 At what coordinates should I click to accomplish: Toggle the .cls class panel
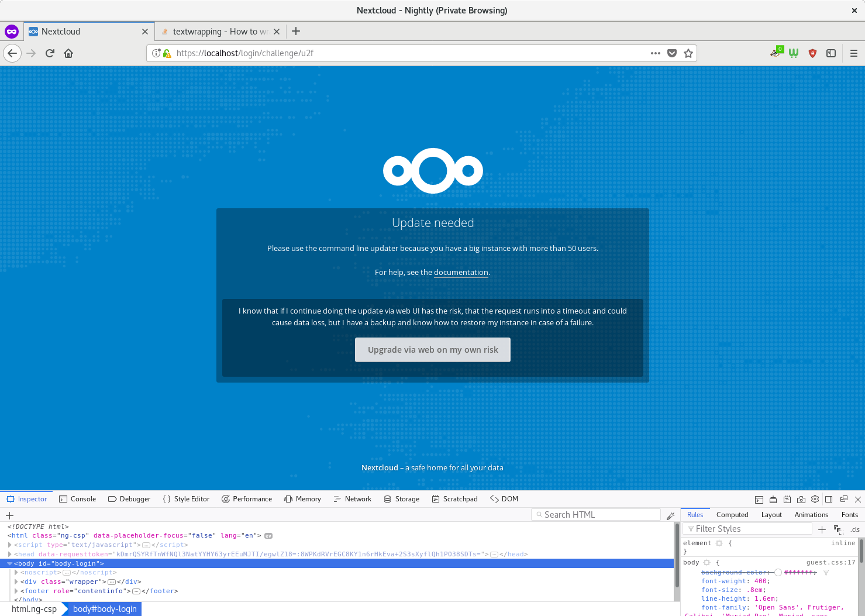coord(855,529)
